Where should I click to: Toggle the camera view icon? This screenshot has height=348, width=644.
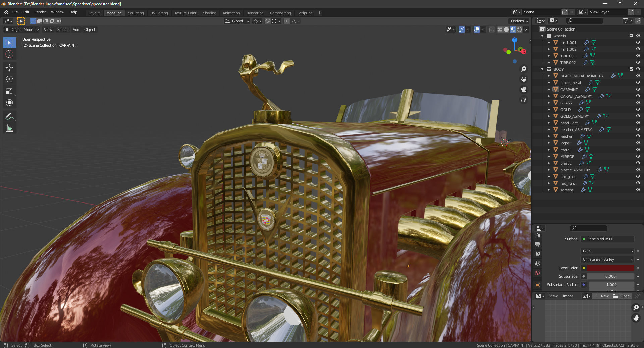(x=523, y=90)
